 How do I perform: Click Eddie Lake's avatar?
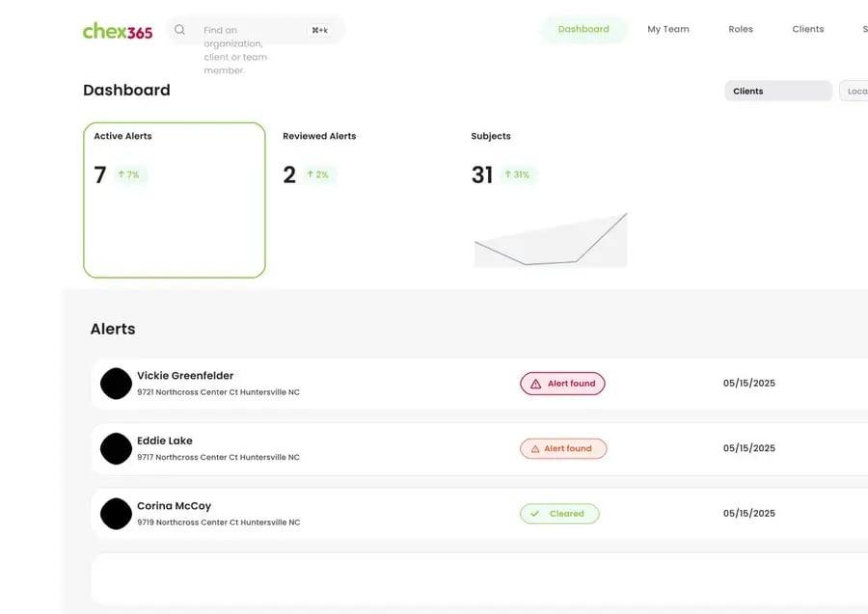pos(117,448)
